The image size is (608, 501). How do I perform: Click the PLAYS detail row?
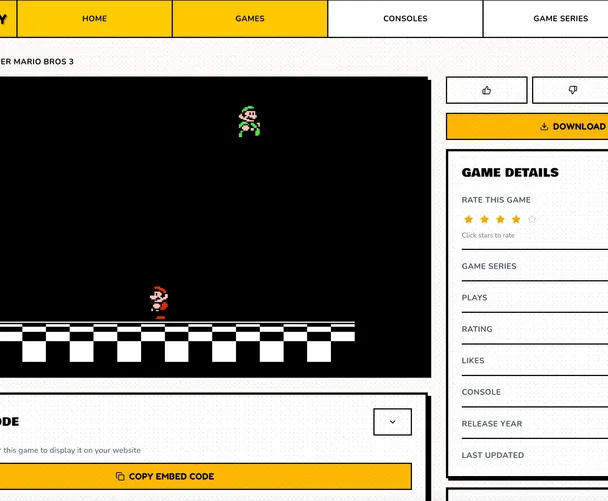535,297
